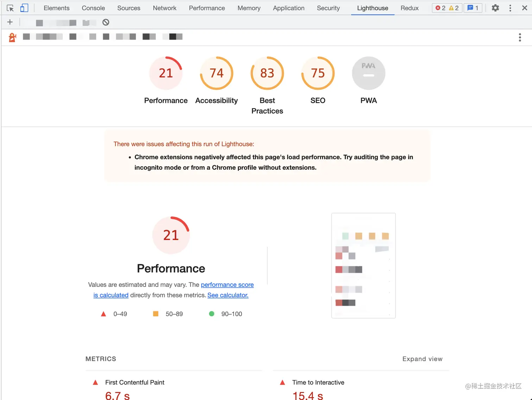Click the red errors count badge

pos(441,8)
